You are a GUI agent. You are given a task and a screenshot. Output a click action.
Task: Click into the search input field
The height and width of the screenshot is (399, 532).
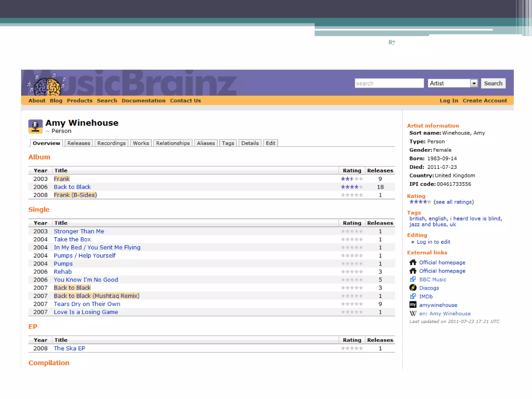pos(389,83)
